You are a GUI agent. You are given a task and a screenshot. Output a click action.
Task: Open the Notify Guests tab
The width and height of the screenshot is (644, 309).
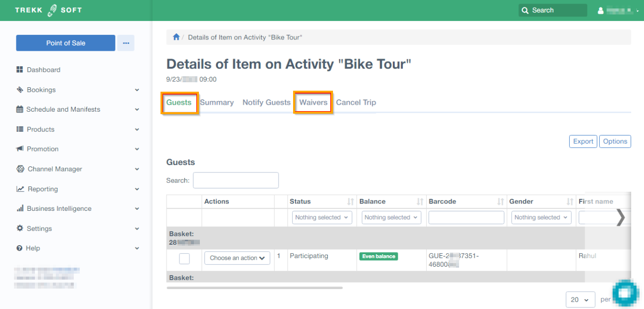click(x=266, y=103)
